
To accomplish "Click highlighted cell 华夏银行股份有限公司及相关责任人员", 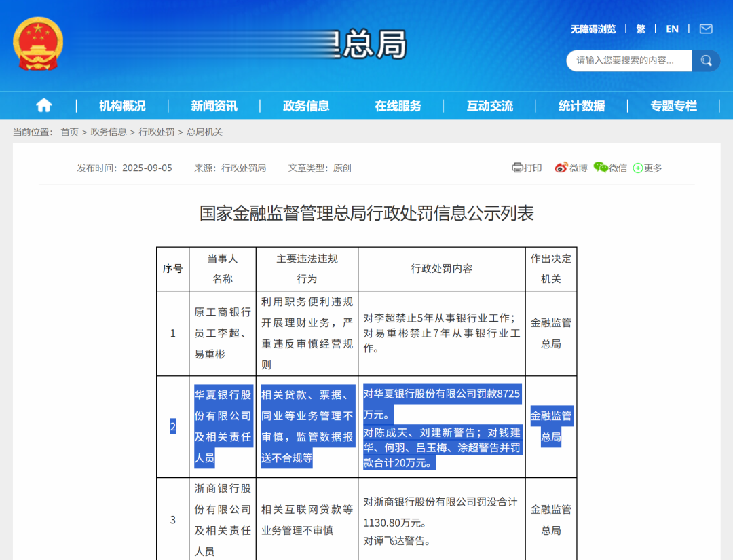I will pyautogui.click(x=223, y=426).
